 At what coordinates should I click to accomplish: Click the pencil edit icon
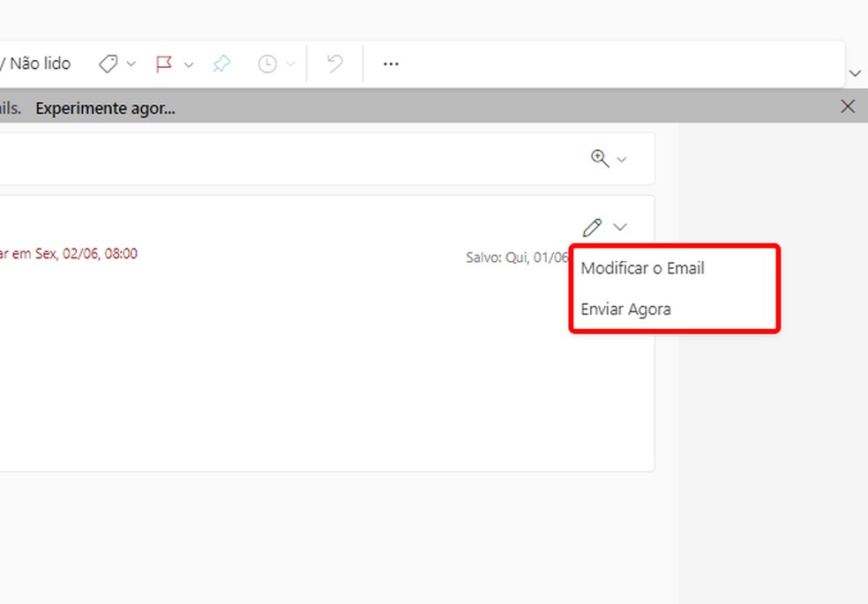coord(591,227)
